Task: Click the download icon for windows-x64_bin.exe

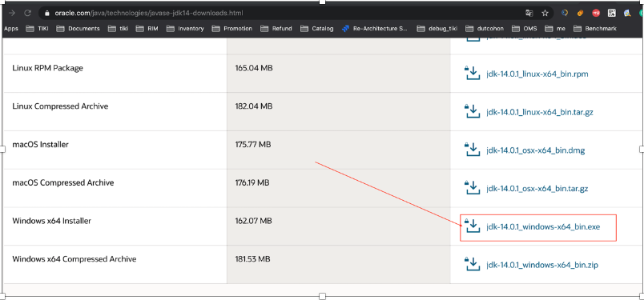Action: click(x=472, y=226)
